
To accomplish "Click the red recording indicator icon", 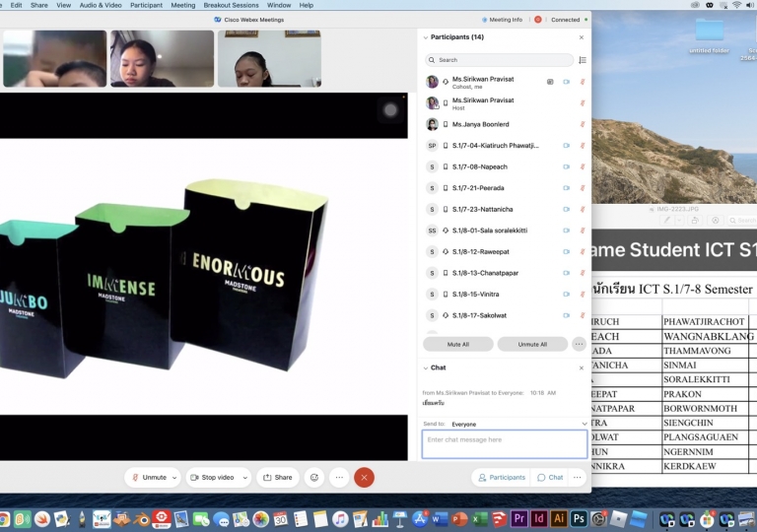I will point(538,20).
